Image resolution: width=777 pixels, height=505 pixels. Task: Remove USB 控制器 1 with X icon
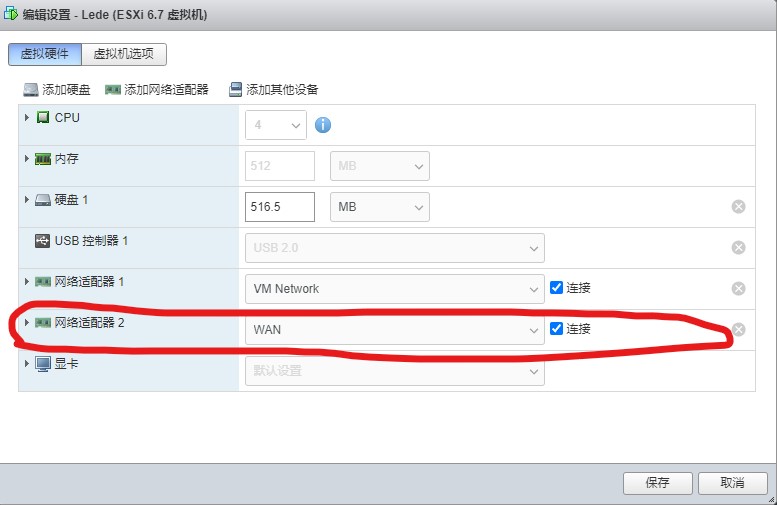pos(738,248)
